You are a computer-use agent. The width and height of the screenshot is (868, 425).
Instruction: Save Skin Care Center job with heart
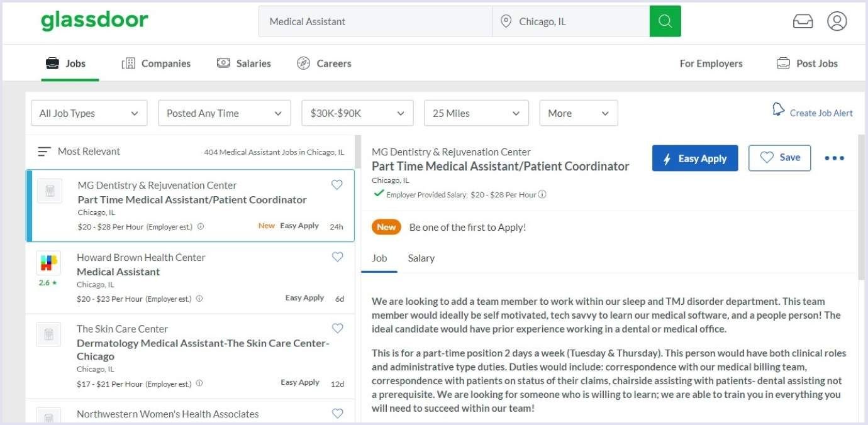pos(338,328)
